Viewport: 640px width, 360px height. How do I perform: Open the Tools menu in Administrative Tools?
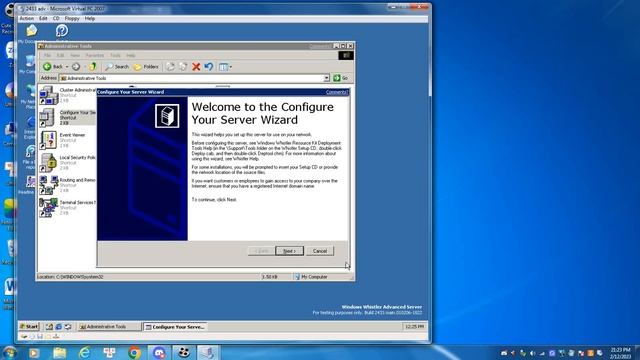116,55
